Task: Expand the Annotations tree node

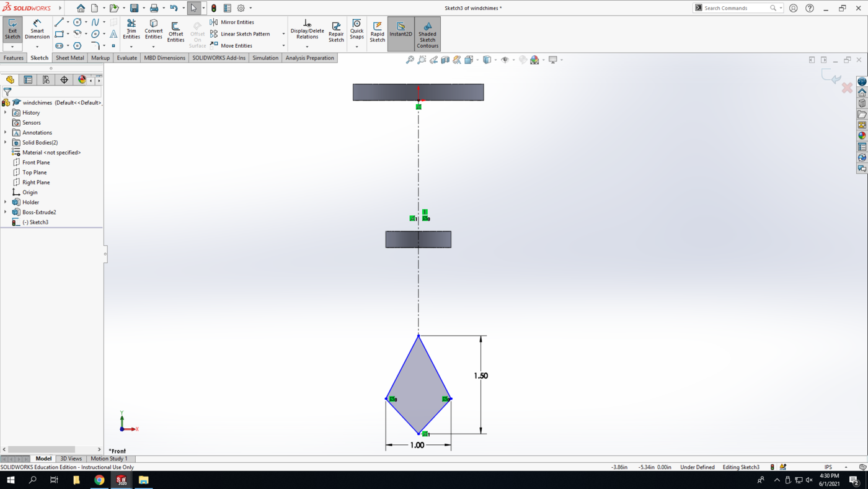Action: 6,132
